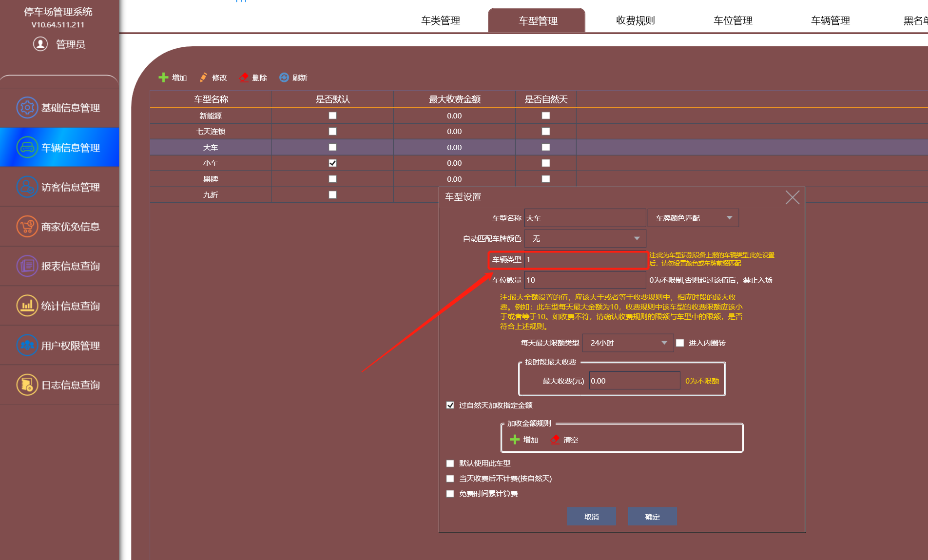This screenshot has width=928, height=560.
Task: Switch to the 收费规则 tab
Action: (636, 20)
